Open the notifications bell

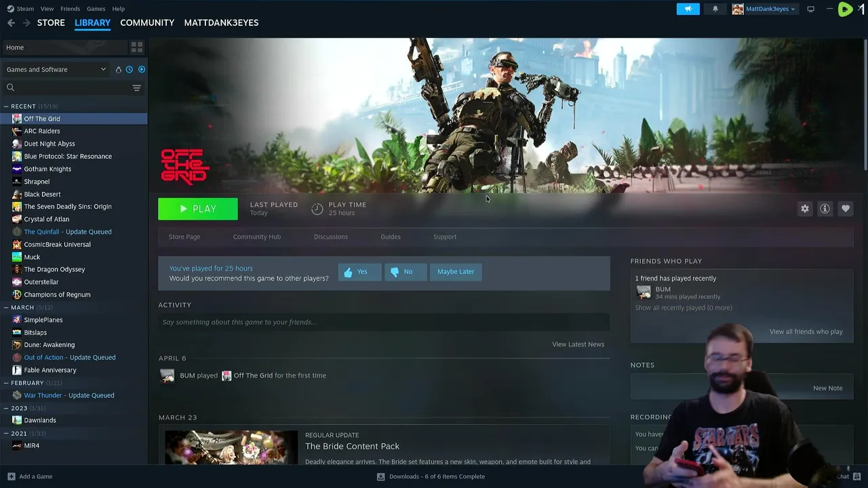tap(715, 9)
